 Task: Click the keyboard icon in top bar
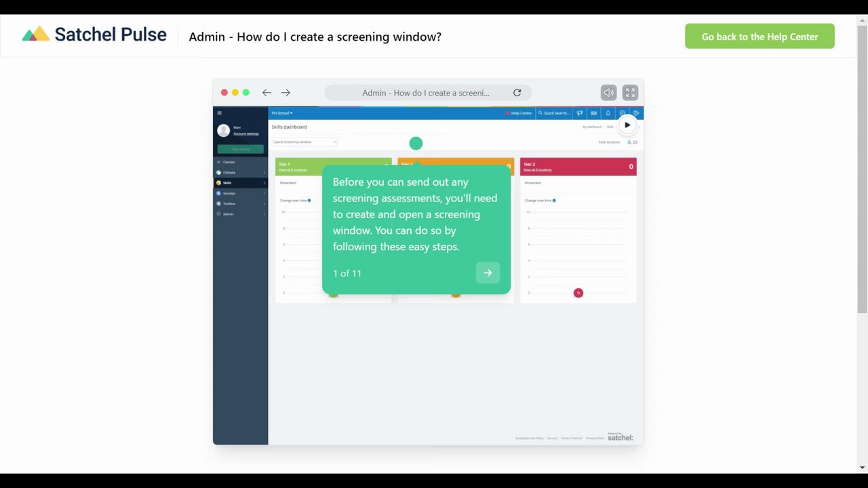pos(594,113)
